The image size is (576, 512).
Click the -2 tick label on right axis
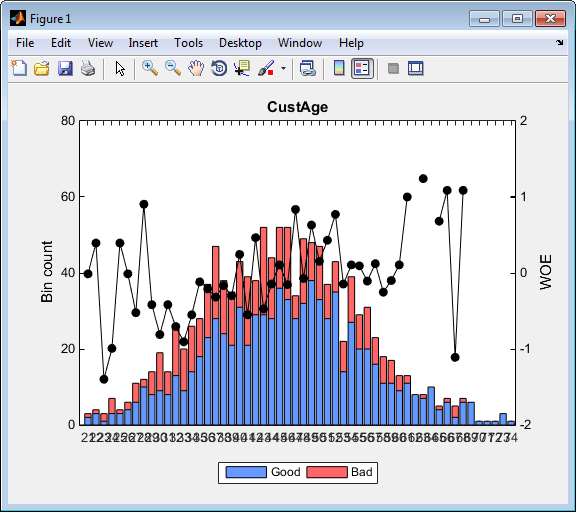(x=525, y=425)
